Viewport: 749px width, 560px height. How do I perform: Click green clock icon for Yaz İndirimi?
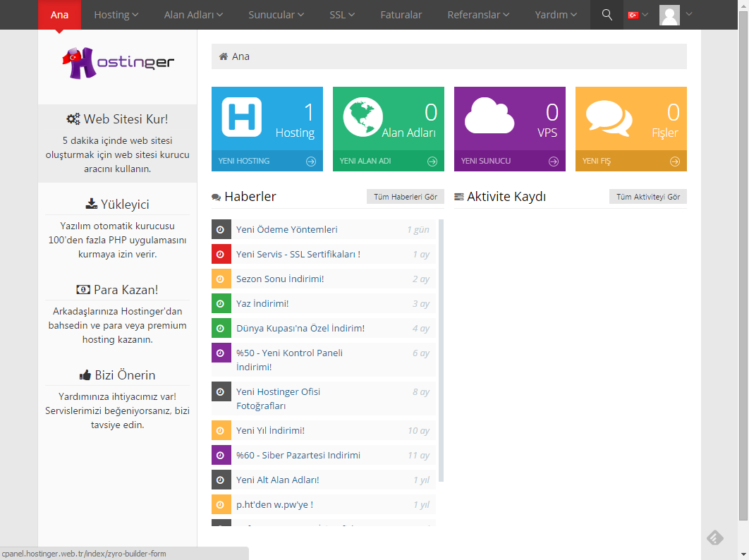[221, 303]
